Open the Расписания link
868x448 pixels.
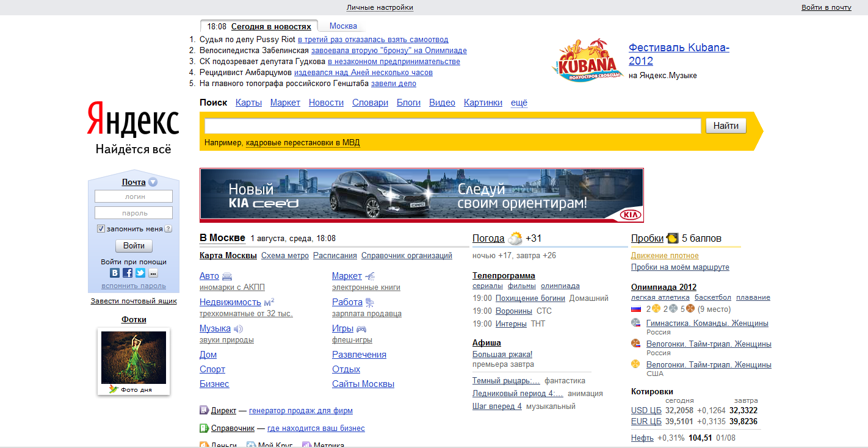[x=335, y=256]
